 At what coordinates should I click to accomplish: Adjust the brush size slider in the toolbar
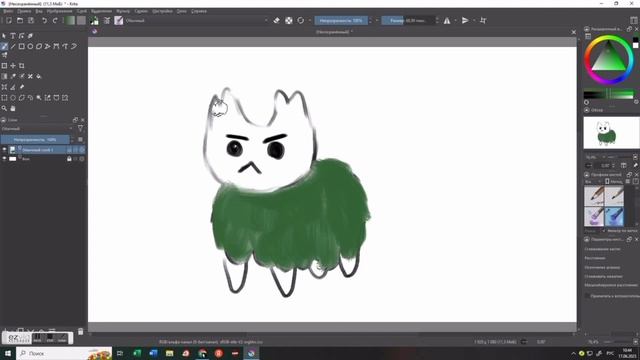[x=408, y=20]
